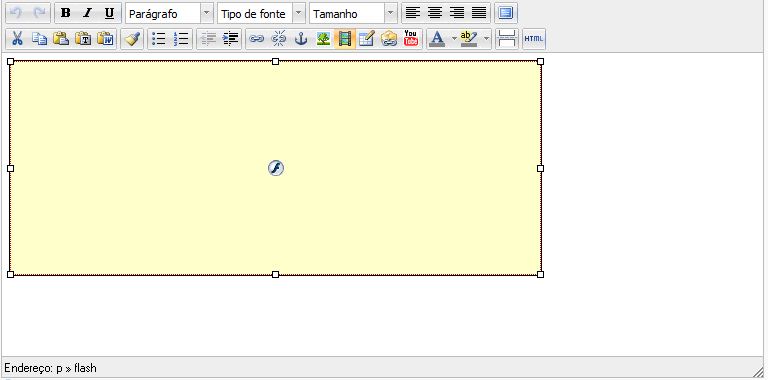
Task: Open embedded media filmstrip icon
Action: [x=345, y=39]
